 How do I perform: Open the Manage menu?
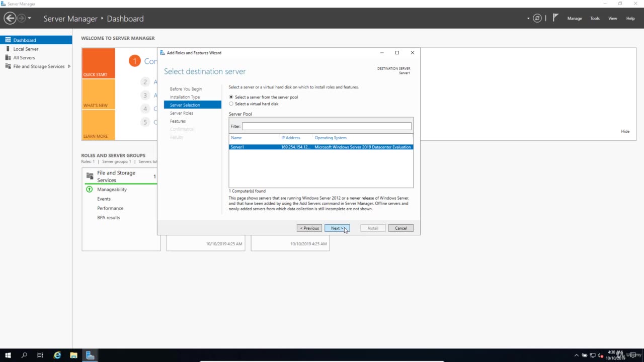coord(575,19)
